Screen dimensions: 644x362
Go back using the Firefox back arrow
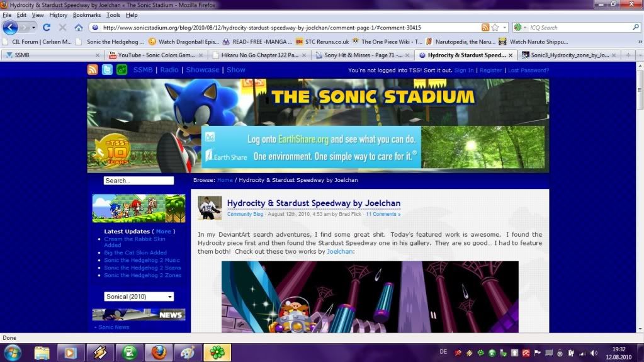click(10, 28)
